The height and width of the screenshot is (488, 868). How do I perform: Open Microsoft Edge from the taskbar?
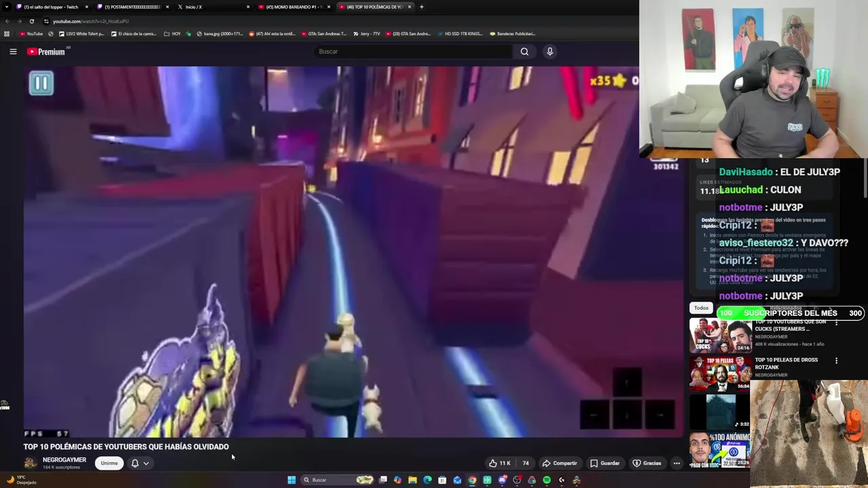click(x=427, y=480)
